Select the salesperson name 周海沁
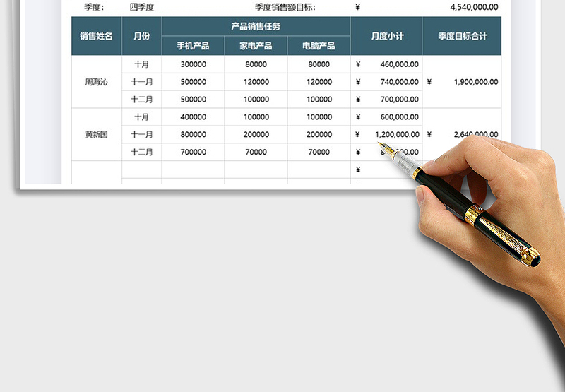 pos(96,82)
